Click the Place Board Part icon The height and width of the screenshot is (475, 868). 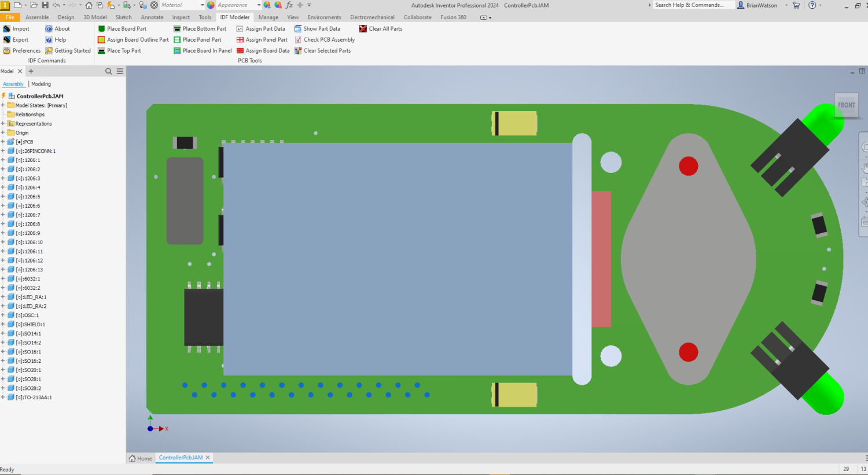102,29
